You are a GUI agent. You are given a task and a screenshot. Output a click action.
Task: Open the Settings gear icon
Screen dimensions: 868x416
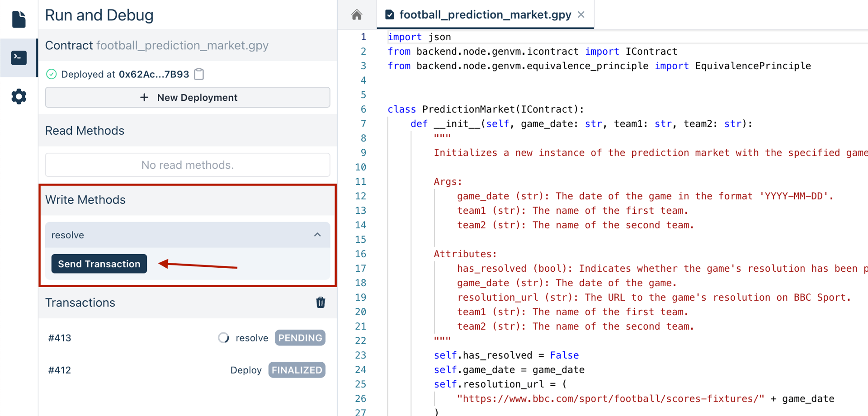click(x=19, y=96)
